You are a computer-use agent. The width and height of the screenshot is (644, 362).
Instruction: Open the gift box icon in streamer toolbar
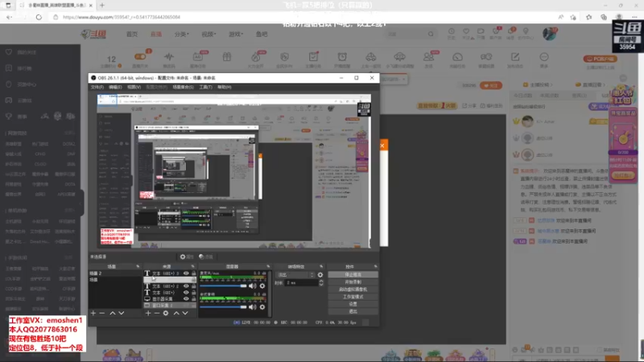coord(227,57)
